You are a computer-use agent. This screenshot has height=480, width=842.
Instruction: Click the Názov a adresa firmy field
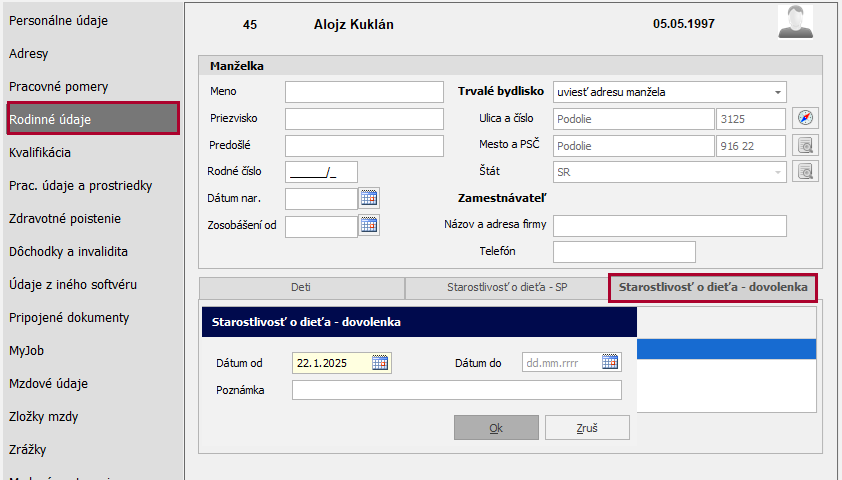[x=670, y=225]
